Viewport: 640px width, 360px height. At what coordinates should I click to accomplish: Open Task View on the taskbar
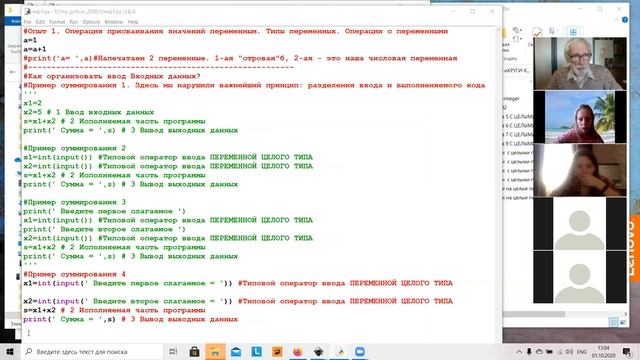[x=173, y=351]
